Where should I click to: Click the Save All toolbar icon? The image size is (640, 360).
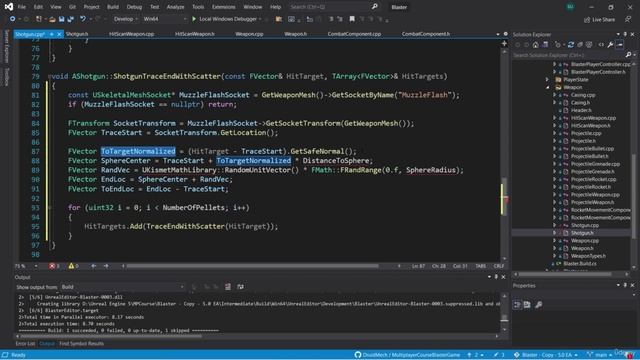coord(71,19)
